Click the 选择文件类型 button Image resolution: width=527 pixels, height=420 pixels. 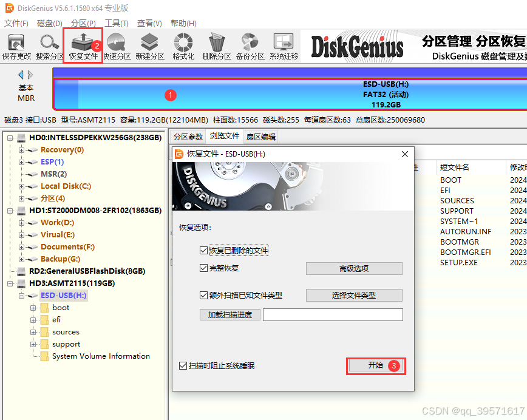[x=354, y=296]
